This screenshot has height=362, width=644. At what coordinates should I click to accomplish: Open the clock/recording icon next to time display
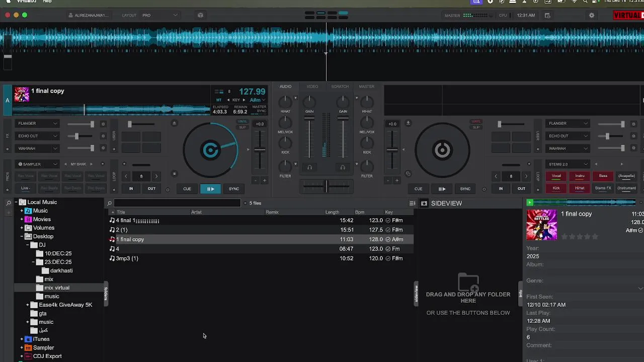547,15
